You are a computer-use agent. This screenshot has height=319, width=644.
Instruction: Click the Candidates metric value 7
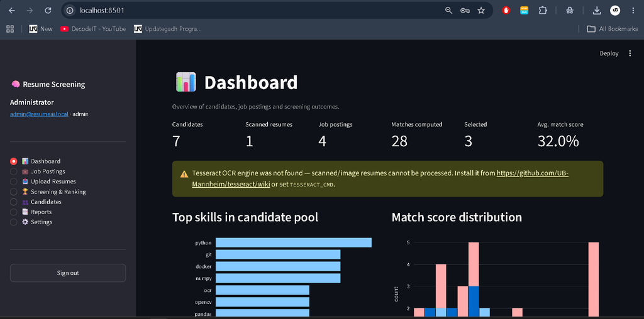tap(176, 141)
